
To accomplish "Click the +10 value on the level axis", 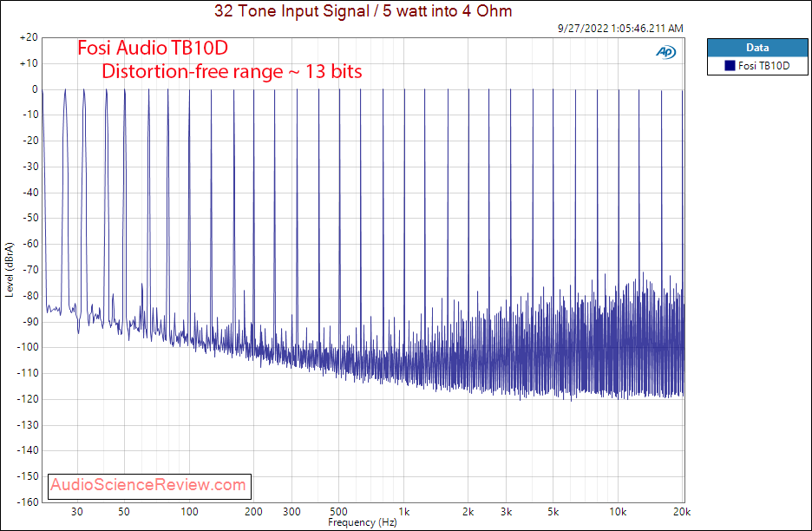I will click(29, 63).
